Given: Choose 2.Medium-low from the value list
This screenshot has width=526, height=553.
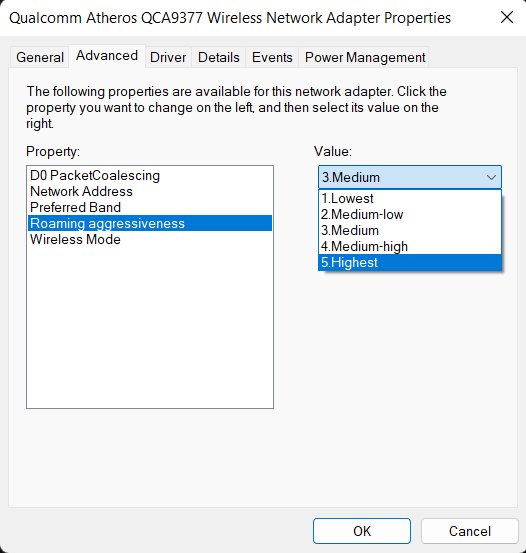Looking at the screenshot, I should pyautogui.click(x=410, y=214).
